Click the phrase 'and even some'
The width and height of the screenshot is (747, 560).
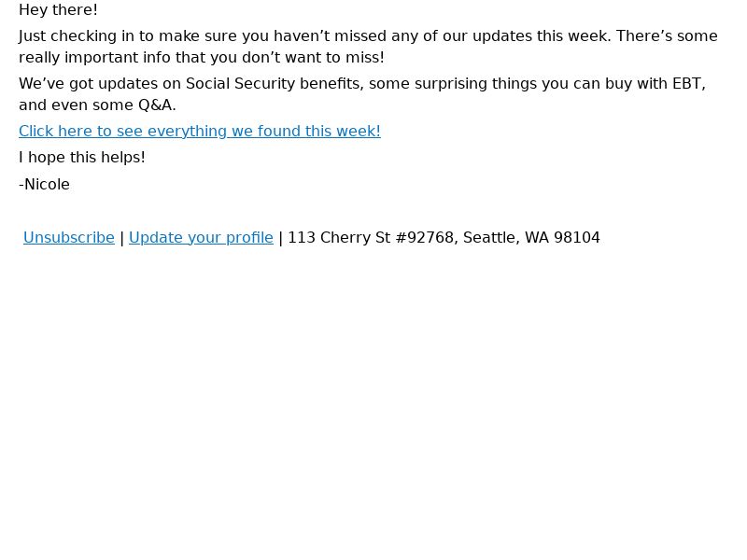(77, 105)
